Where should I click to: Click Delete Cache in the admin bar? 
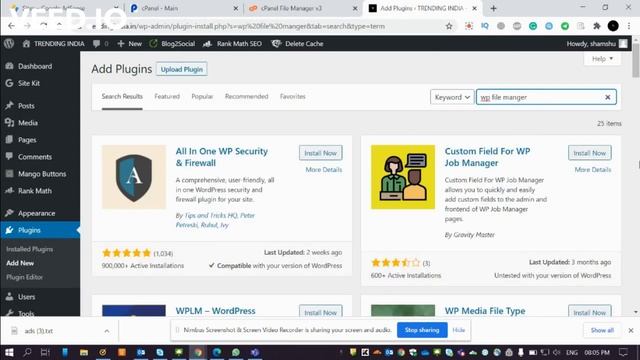[x=298, y=44]
